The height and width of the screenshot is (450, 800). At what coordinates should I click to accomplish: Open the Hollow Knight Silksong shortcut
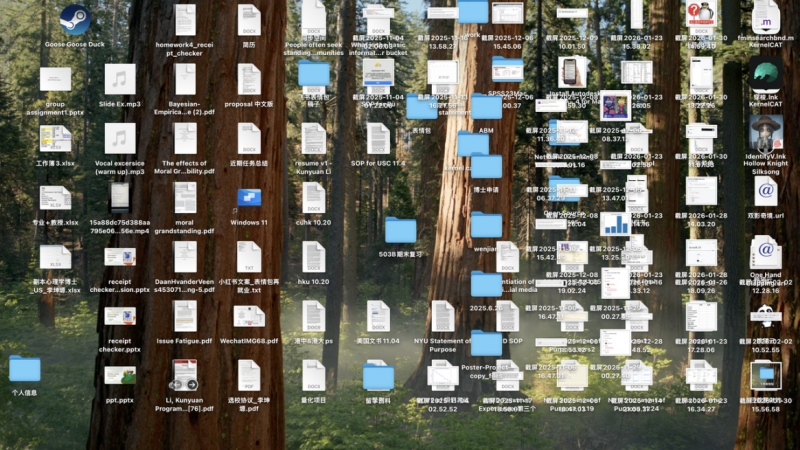[766, 134]
